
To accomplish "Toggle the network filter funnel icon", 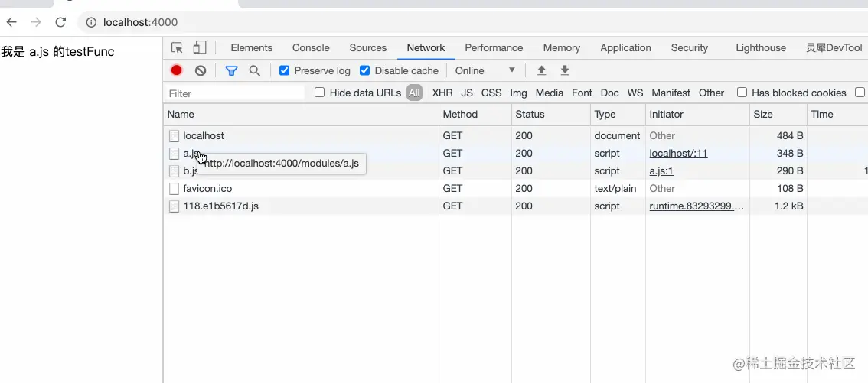I will pos(231,71).
